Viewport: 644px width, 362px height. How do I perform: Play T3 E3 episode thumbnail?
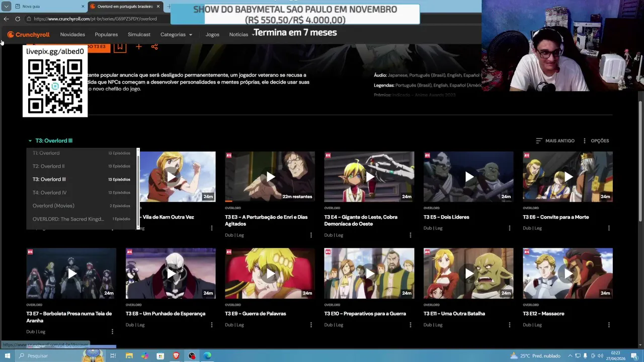click(x=270, y=176)
